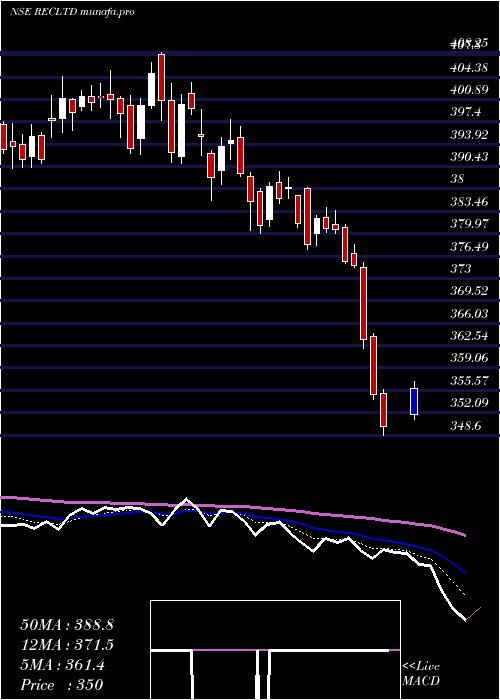The height and width of the screenshot is (700, 500).
Task: Select the 400.89 price level label
Action: (x=469, y=90)
